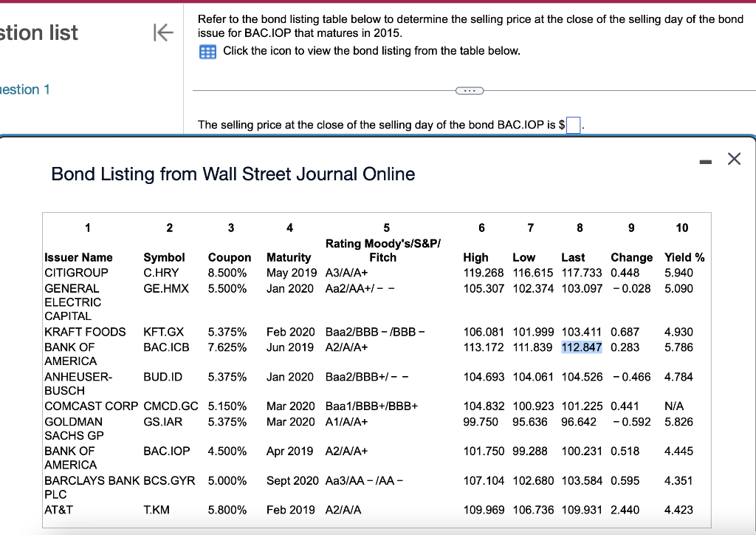The height and width of the screenshot is (535, 756).
Task: Click the Issuer Name column header
Action: [x=79, y=257]
